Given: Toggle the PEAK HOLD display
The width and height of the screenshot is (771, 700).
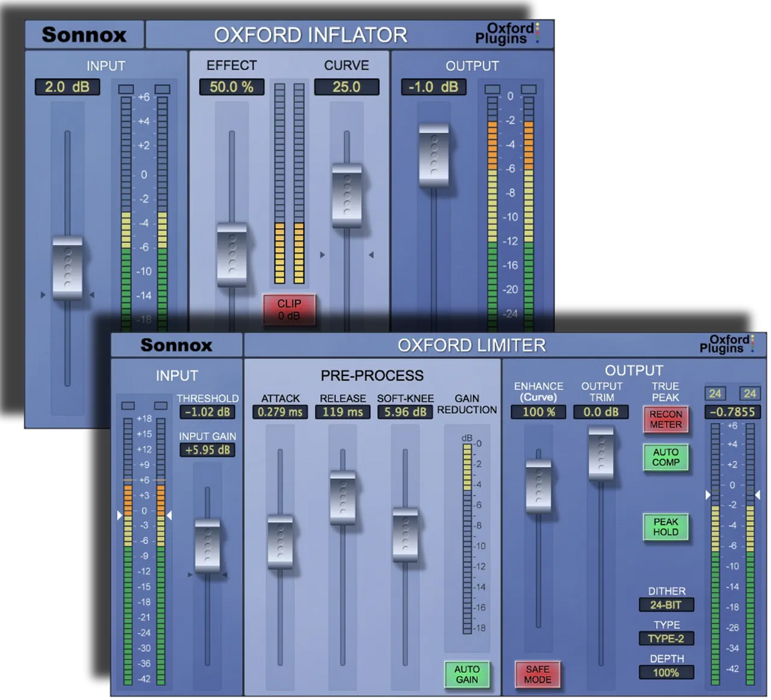Looking at the screenshot, I should click(x=666, y=527).
